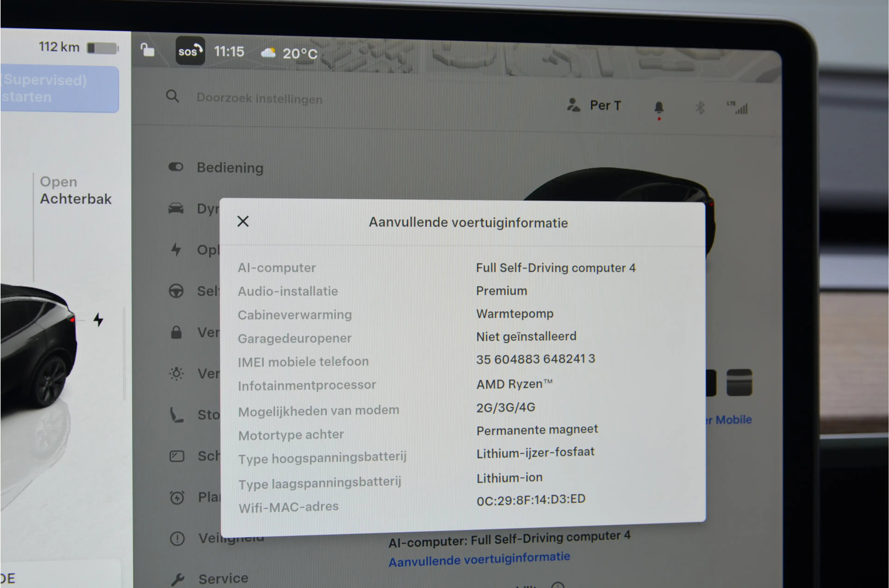Select the Warmtepomp value

[514, 313]
